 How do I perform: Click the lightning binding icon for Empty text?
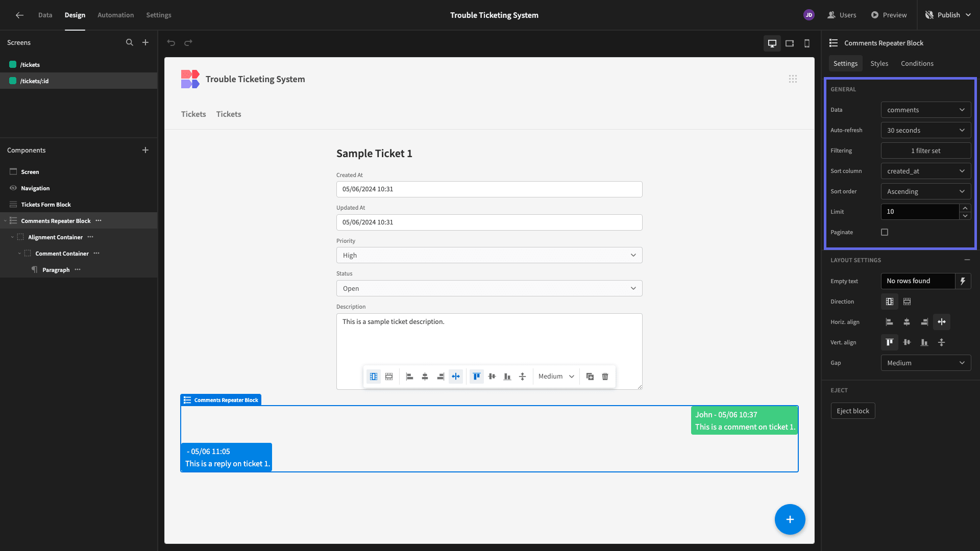(x=963, y=281)
